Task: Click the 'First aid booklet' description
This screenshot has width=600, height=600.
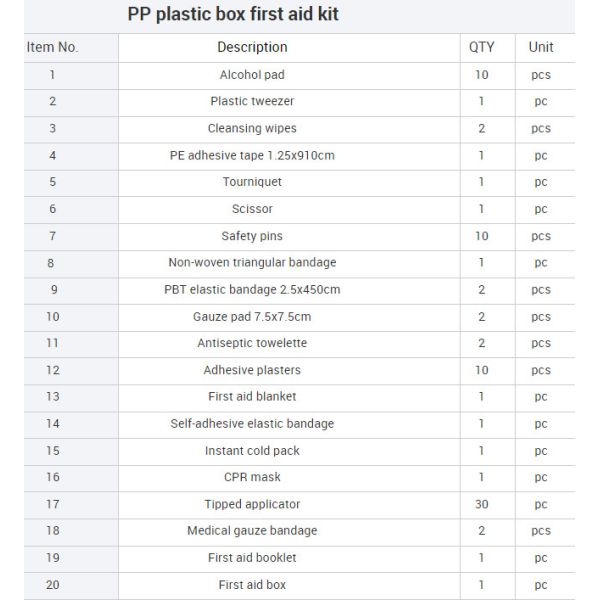Action: (252, 558)
